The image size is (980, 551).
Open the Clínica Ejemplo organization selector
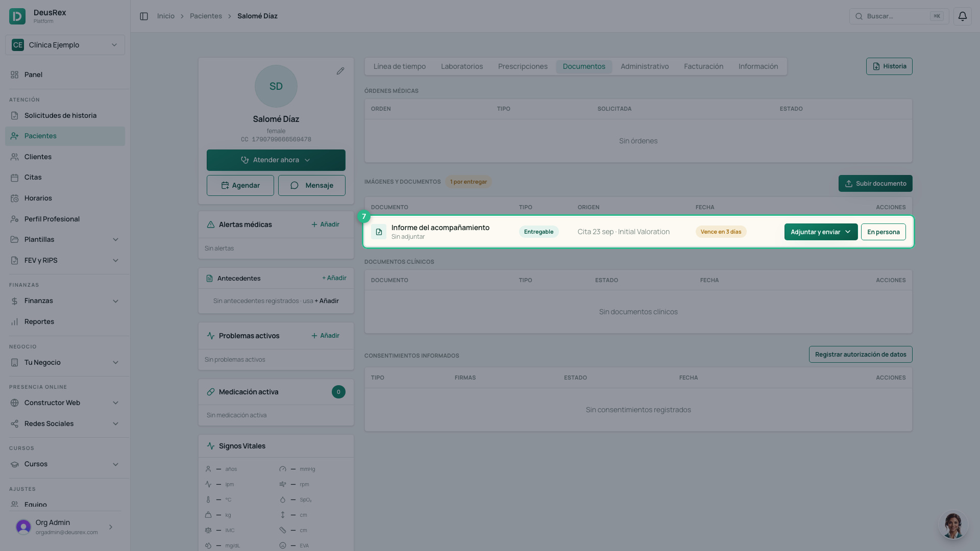pyautogui.click(x=65, y=45)
